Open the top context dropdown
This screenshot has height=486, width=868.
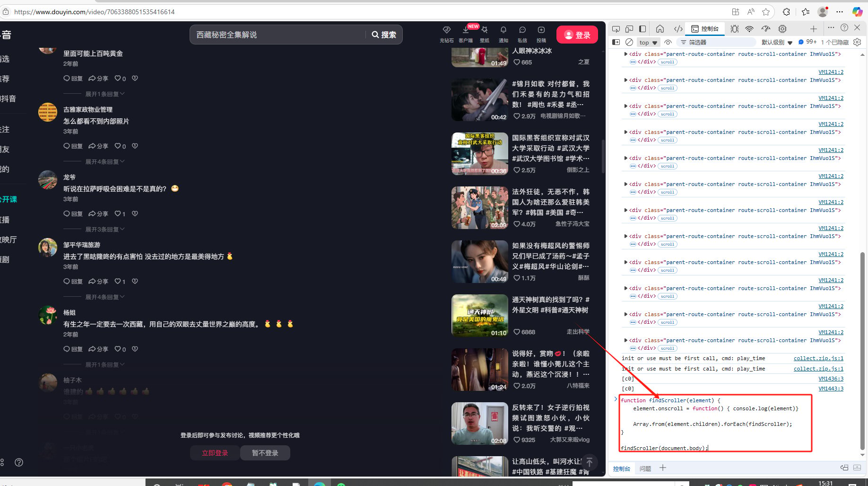click(x=648, y=42)
